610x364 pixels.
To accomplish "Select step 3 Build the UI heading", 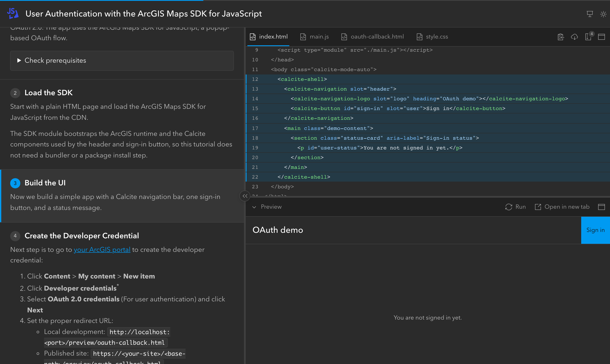I will tap(45, 183).
